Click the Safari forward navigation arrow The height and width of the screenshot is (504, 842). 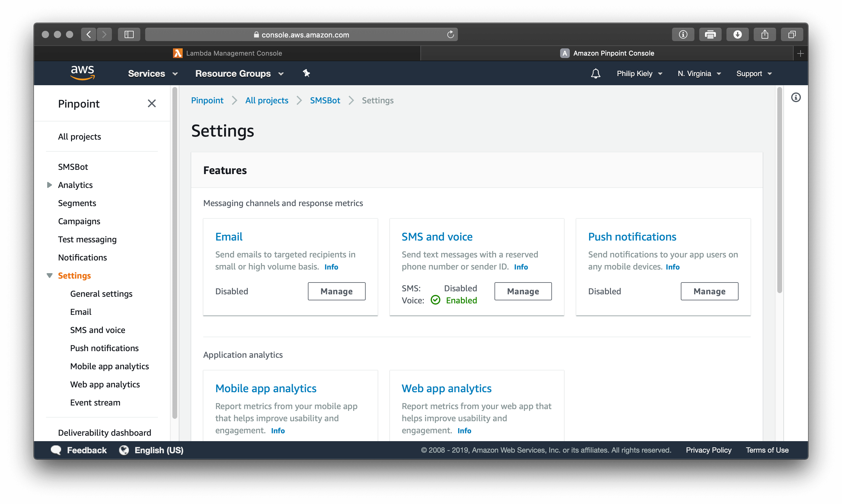point(104,34)
